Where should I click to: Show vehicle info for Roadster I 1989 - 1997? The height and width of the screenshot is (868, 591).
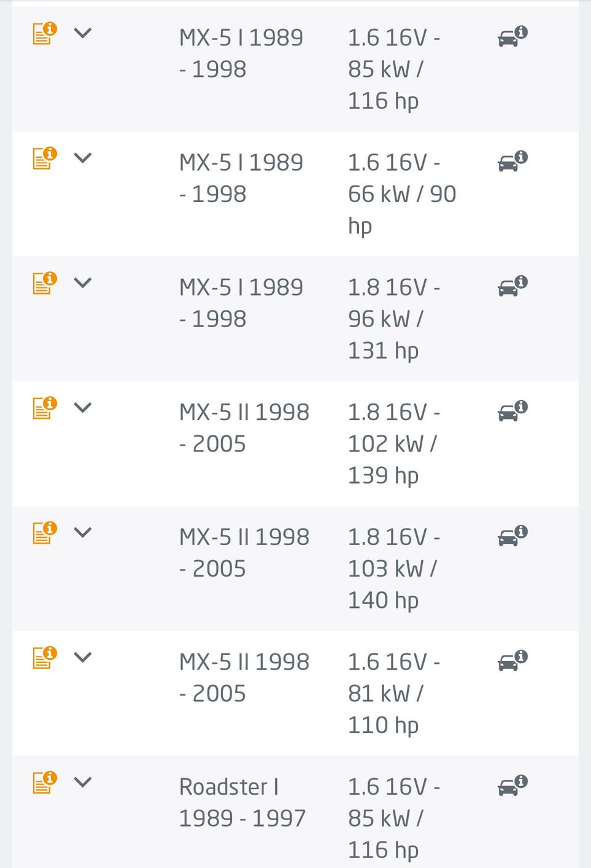[x=512, y=785]
